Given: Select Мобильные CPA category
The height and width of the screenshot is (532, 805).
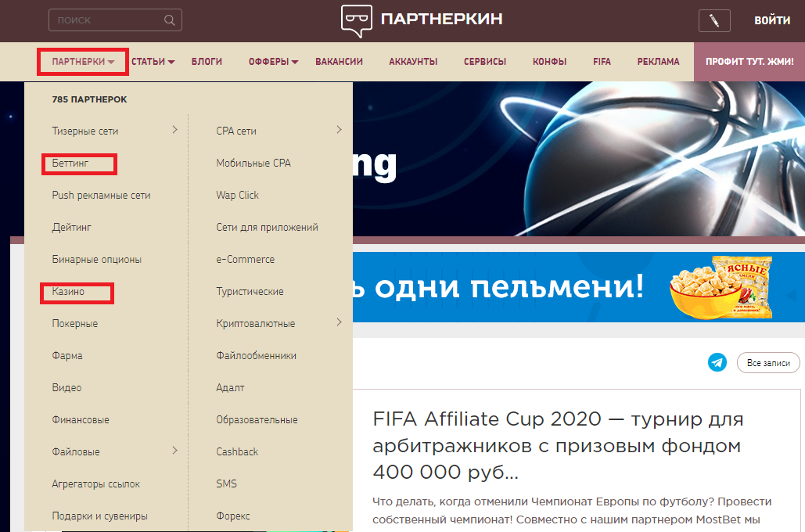Looking at the screenshot, I should coord(253,164).
